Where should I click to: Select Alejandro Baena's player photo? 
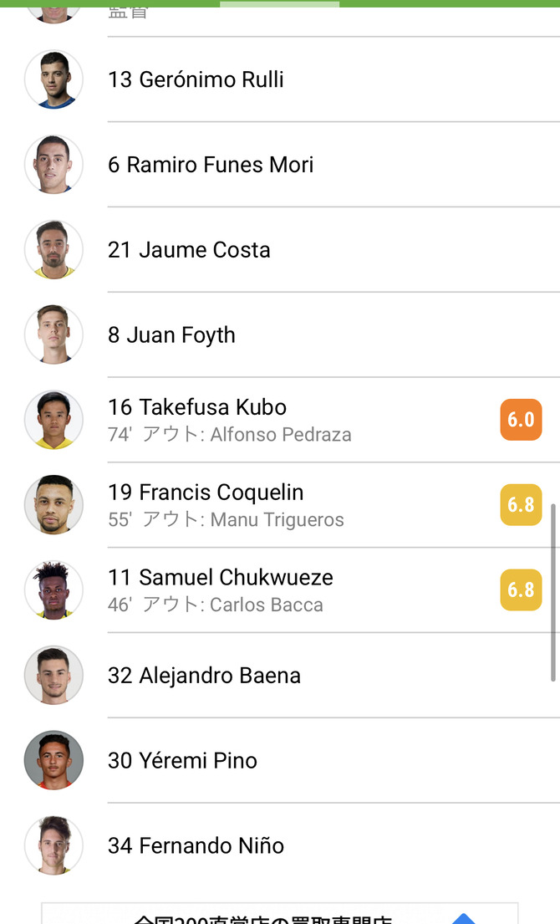coord(53,675)
